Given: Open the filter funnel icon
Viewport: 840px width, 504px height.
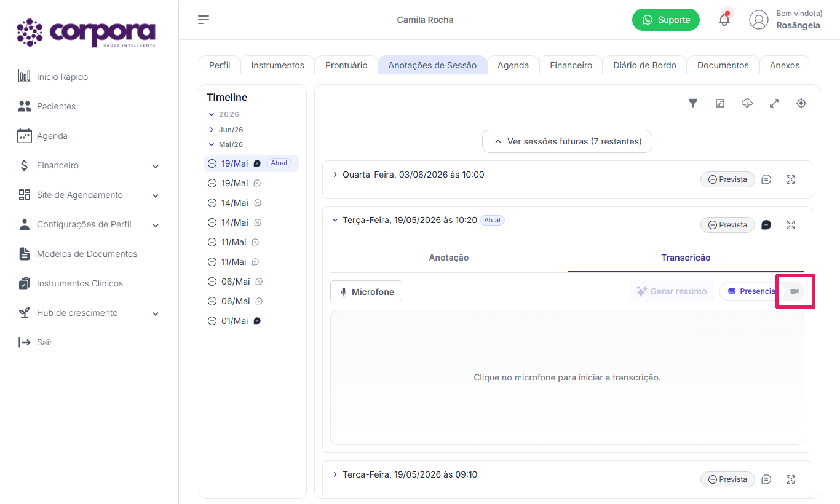Looking at the screenshot, I should [x=693, y=103].
